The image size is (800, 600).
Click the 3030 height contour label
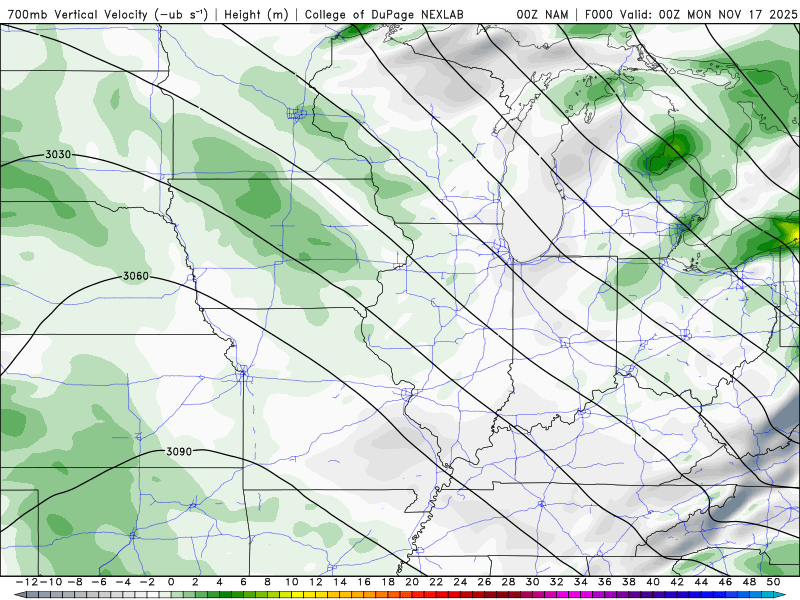click(x=58, y=154)
